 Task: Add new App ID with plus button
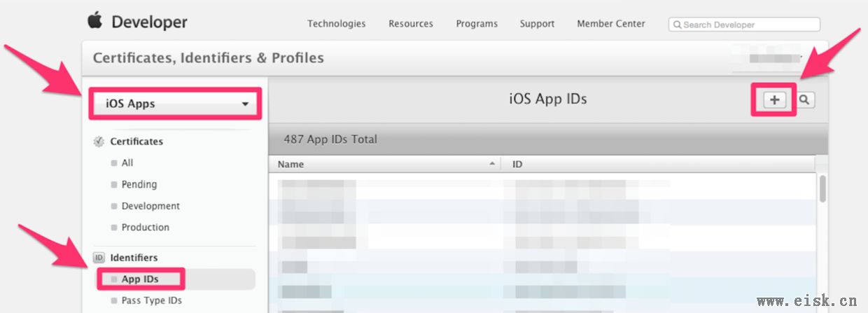[x=774, y=100]
